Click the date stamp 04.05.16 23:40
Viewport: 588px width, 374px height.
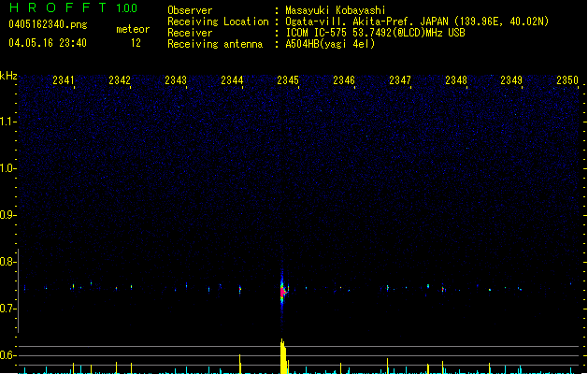point(48,43)
